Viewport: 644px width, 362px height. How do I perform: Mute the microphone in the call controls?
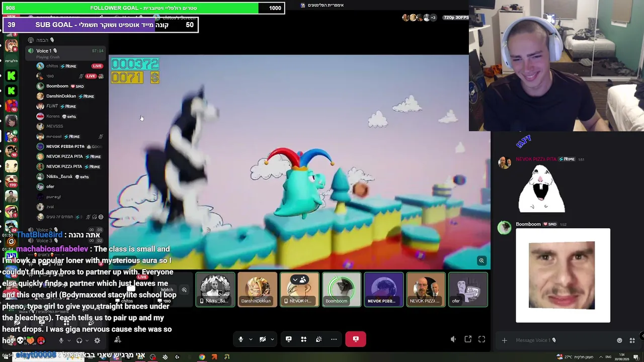pyautogui.click(x=240, y=339)
